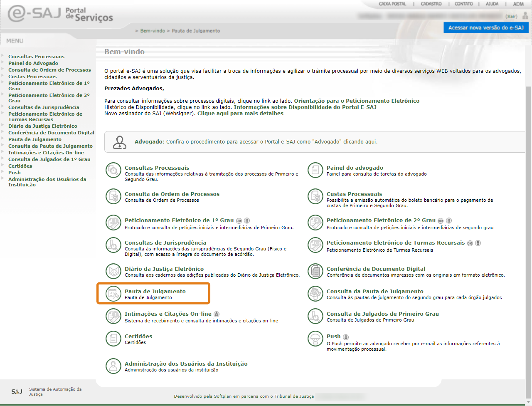Select Consulta de Julgados de 1º Grau in left menu
Image resolution: width=532 pixels, height=406 pixels.
click(x=49, y=159)
